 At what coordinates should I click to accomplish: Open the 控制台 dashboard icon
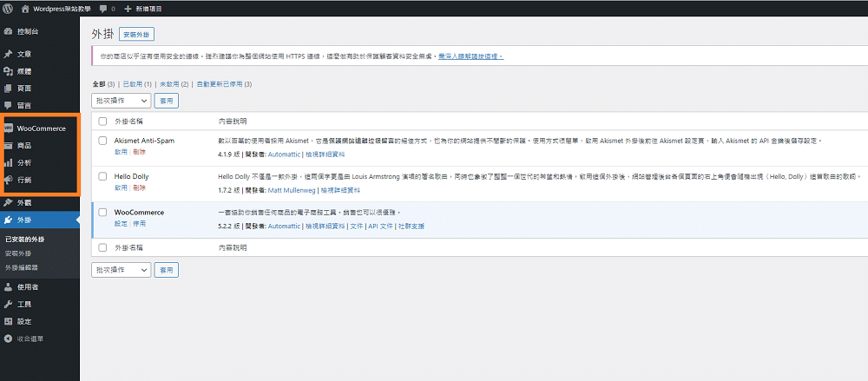click(x=9, y=31)
